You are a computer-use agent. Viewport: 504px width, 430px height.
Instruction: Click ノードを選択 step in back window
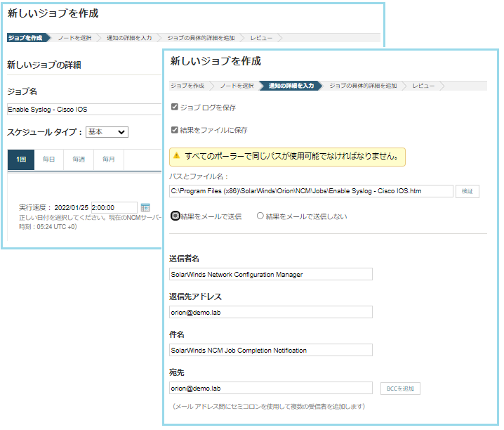pos(75,38)
